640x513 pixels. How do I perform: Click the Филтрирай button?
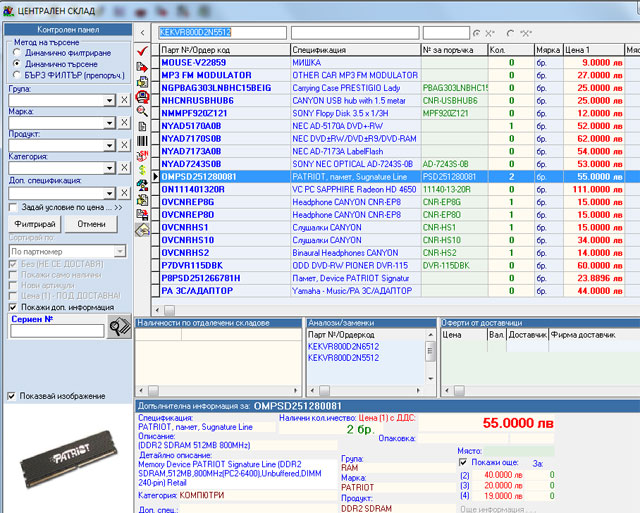34,224
